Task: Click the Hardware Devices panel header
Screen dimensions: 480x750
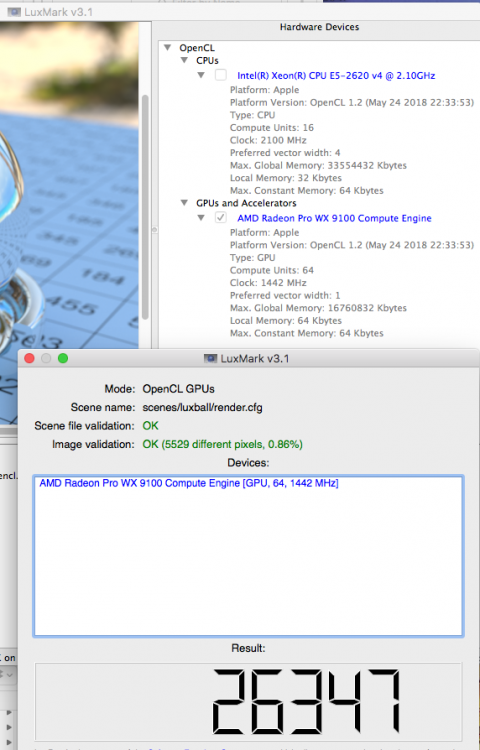Action: click(319, 27)
